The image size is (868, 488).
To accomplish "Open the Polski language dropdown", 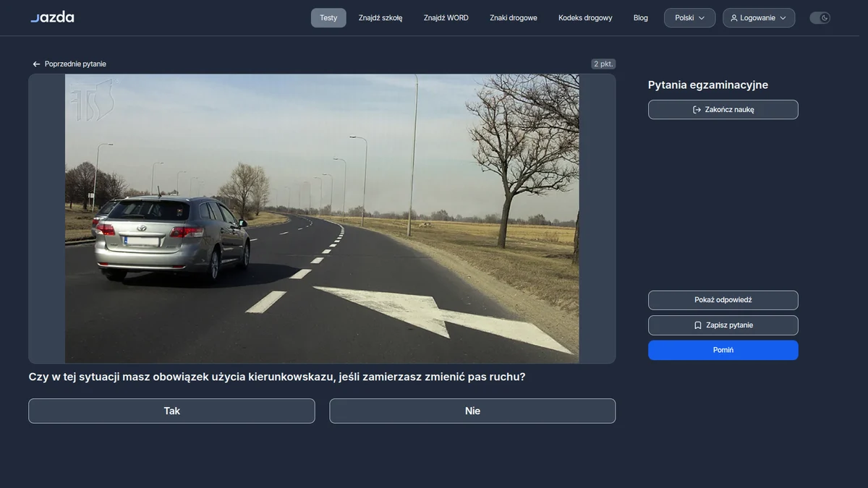I will coord(689,17).
